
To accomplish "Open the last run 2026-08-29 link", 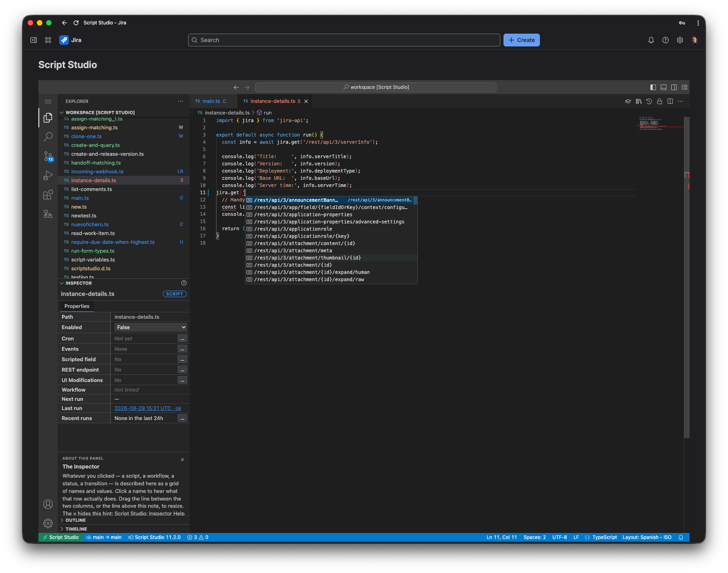I will coord(148,408).
